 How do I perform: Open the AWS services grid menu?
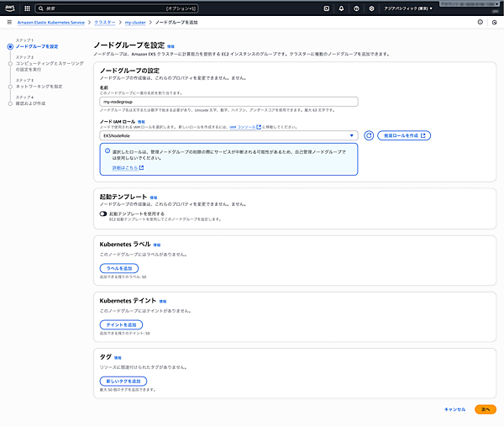pyautogui.click(x=26, y=8)
